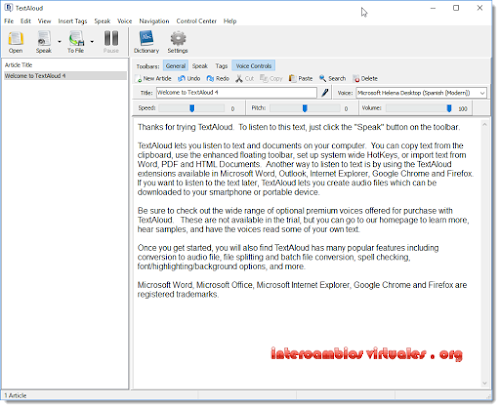The image size is (500, 408).
Task: Expand the To File dropdown arrow
Action: (92, 42)
